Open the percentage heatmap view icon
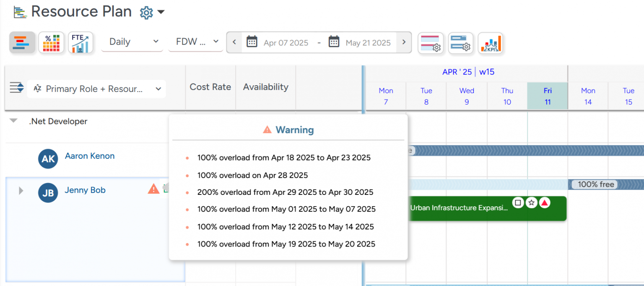This screenshot has width=644, height=286. tap(51, 42)
